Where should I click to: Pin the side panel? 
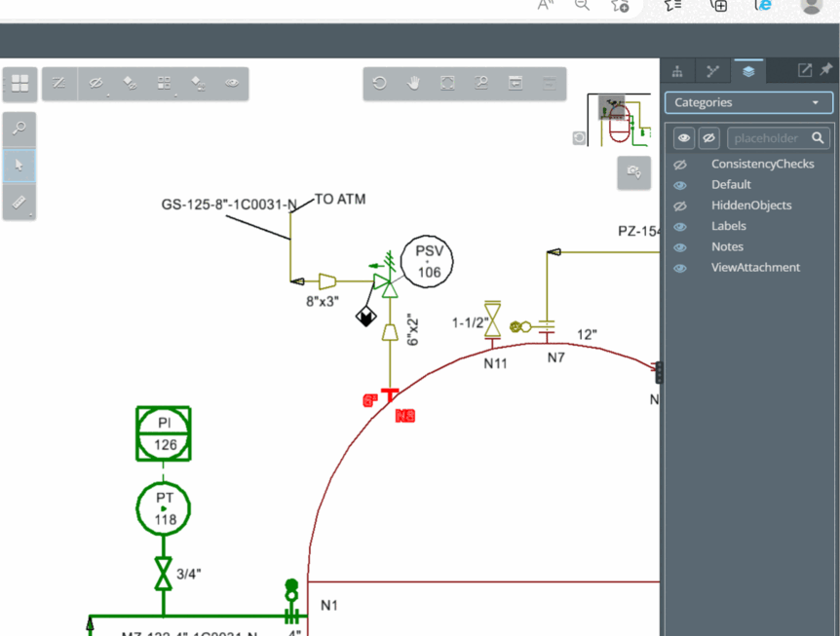(826, 70)
